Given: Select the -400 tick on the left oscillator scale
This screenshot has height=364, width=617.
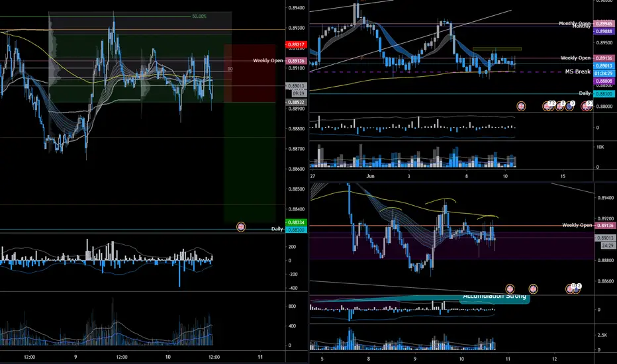Looking at the screenshot, I should pos(293,288).
